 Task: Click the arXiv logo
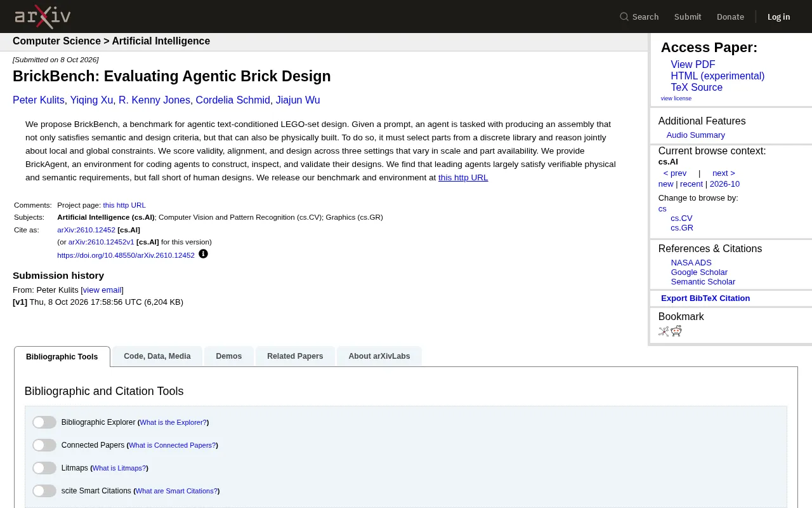click(x=43, y=17)
